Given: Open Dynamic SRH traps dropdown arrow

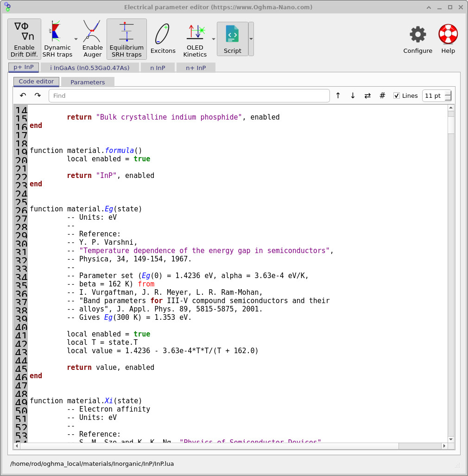Looking at the screenshot, I should (76, 39).
